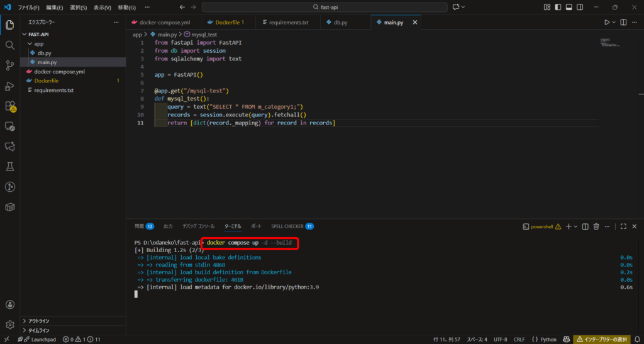
Task: Click the code minimap preview
Action: pyautogui.click(x=608, y=43)
